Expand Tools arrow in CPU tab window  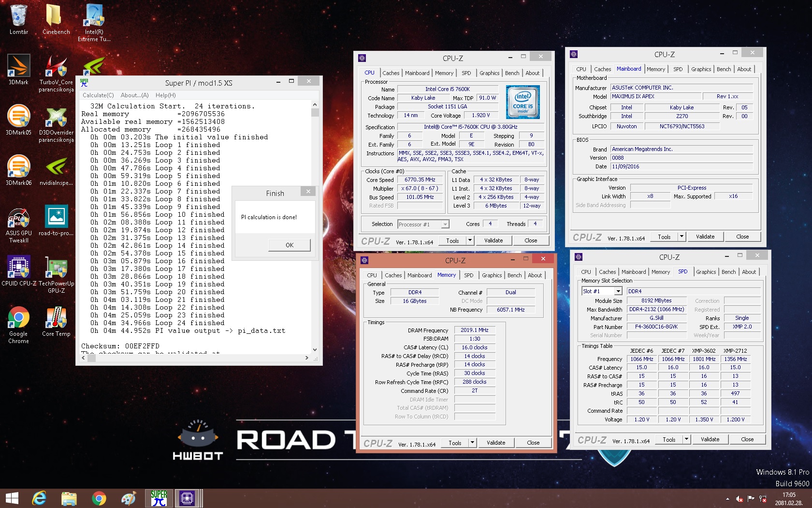point(469,240)
